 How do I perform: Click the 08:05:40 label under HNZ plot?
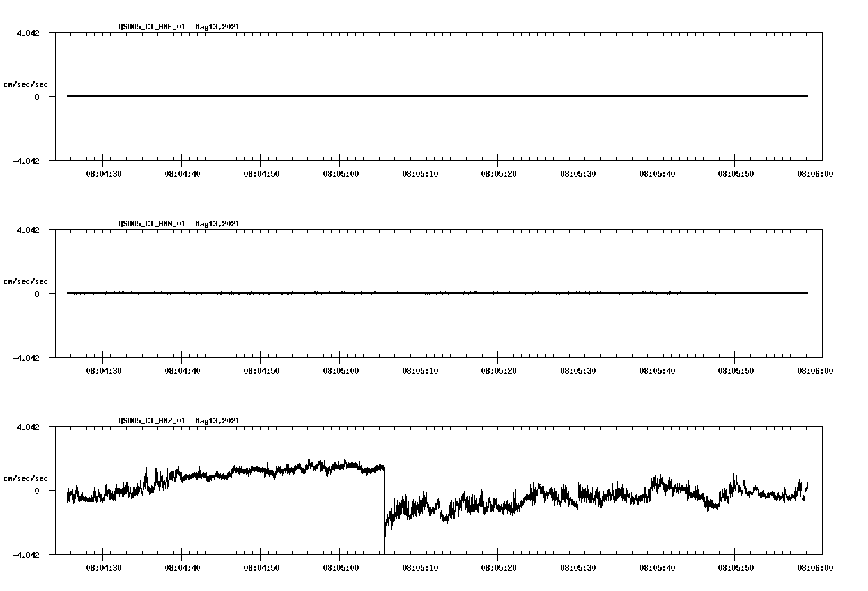656,567
